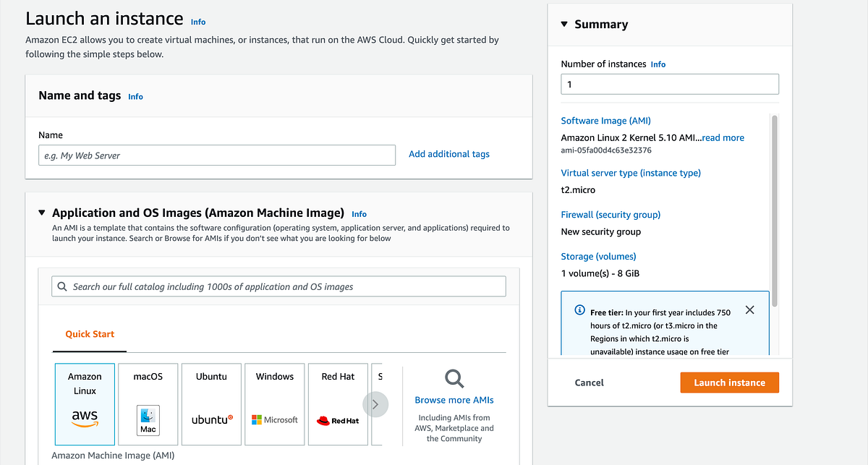Image resolution: width=868 pixels, height=465 pixels.
Task: Dismiss the Free tier notice
Action: pyautogui.click(x=749, y=310)
